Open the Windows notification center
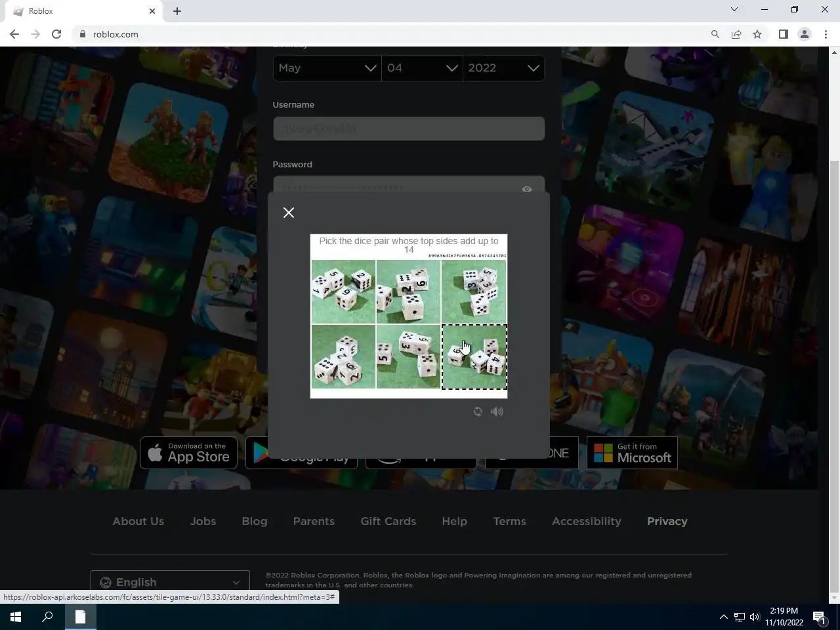This screenshot has width=840, height=630. pyautogui.click(x=819, y=617)
